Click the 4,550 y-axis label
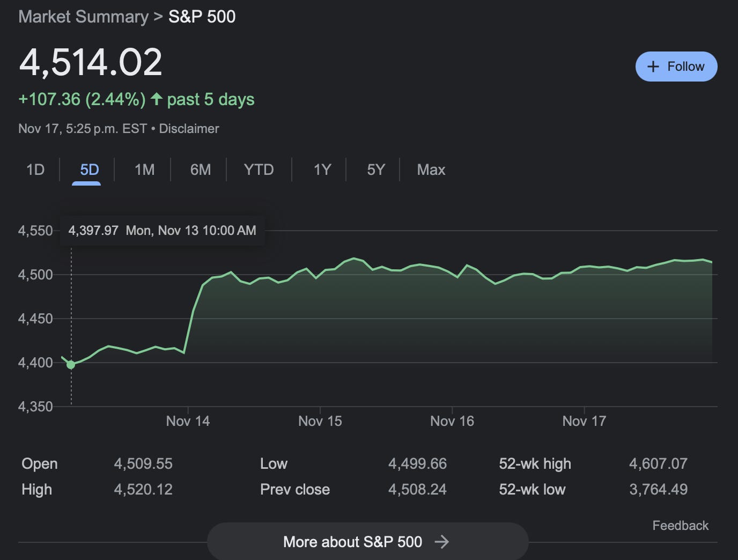Image resolution: width=738 pixels, height=560 pixels. pos(35,231)
